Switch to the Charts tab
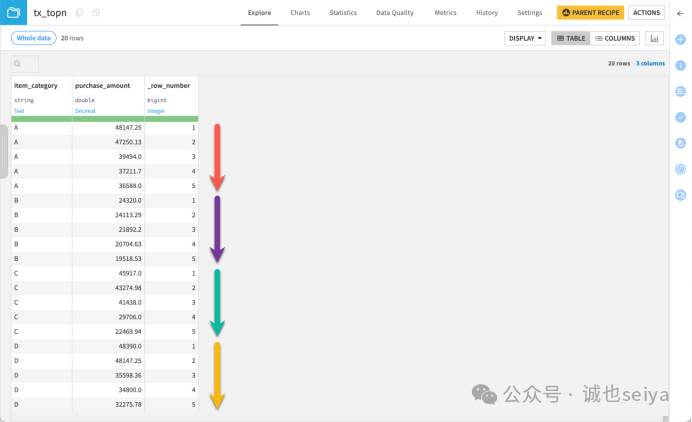692x422 pixels. tap(300, 13)
